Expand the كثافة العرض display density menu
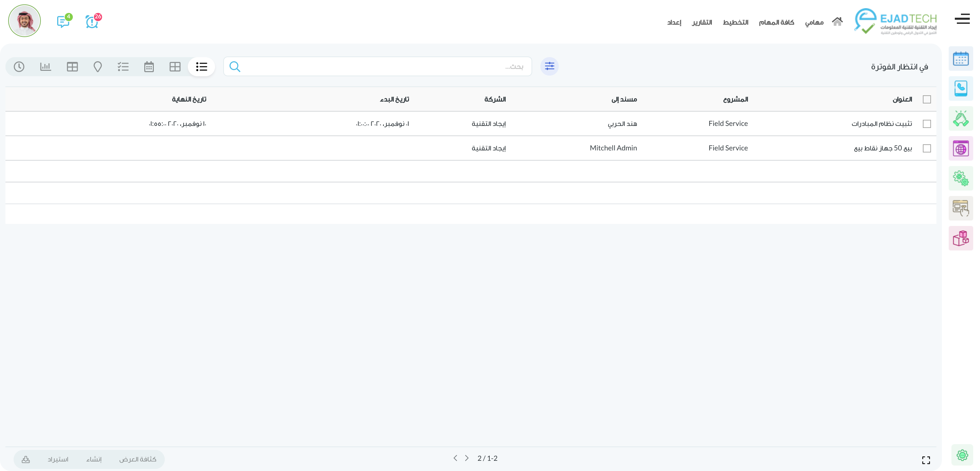 tap(138, 459)
